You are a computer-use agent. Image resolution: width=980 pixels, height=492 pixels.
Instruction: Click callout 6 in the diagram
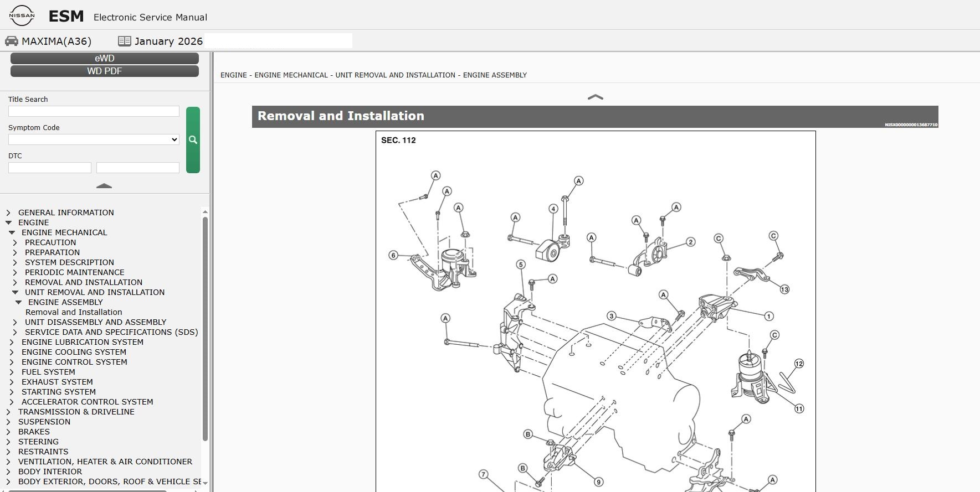click(393, 255)
